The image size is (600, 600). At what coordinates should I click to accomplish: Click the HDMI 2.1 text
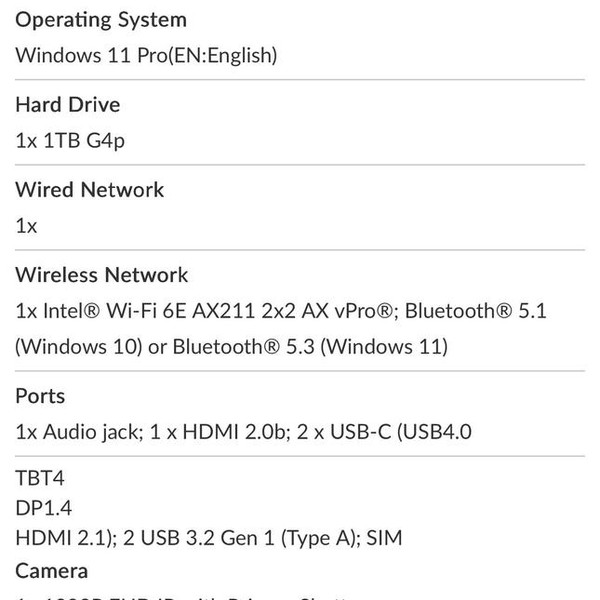(x=62, y=538)
